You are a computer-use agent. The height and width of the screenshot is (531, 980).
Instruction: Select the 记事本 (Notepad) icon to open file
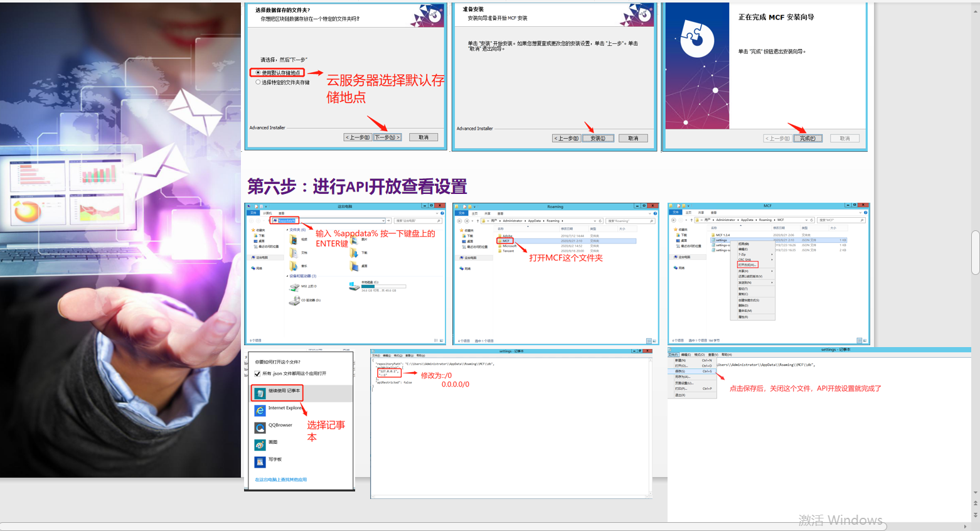point(259,392)
